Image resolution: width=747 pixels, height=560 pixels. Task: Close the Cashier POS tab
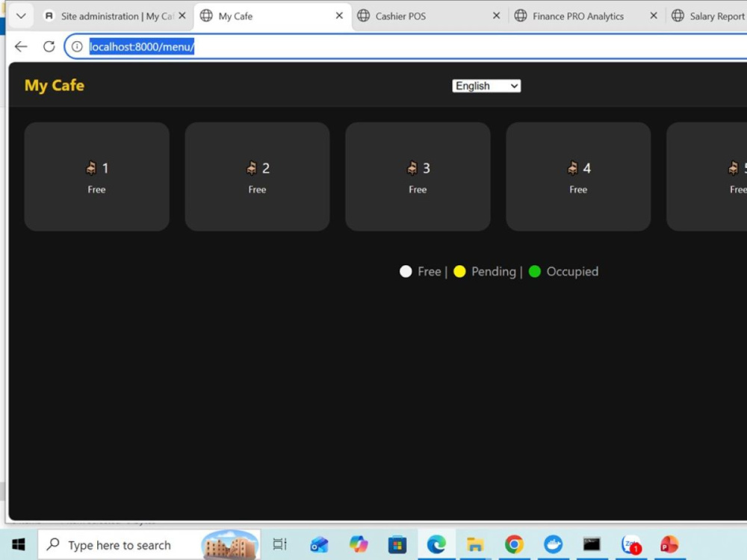point(497,16)
